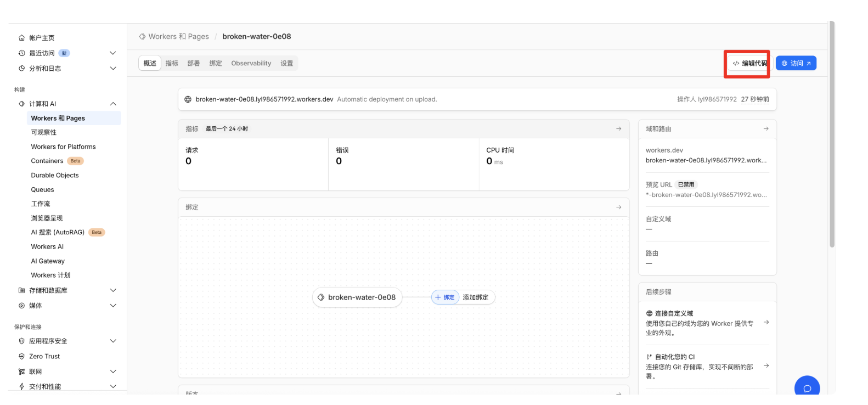Collapse the 计算和 AI sidebar section
The width and height of the screenshot is (868, 405).
(x=112, y=104)
